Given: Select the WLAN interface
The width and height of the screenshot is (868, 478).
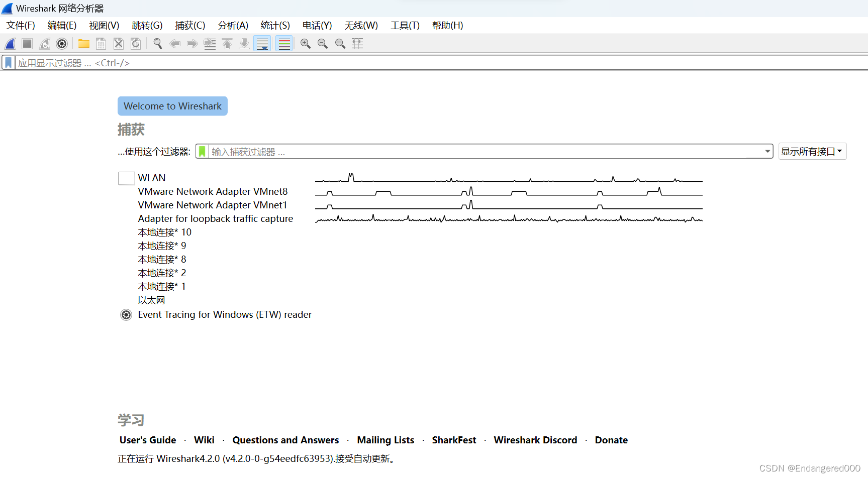Looking at the screenshot, I should [x=152, y=178].
